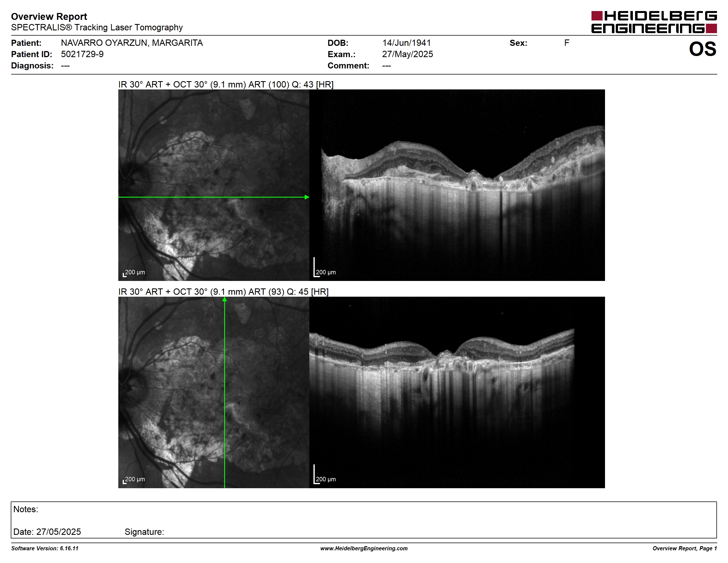Click the Diagnosis label

click(x=32, y=65)
